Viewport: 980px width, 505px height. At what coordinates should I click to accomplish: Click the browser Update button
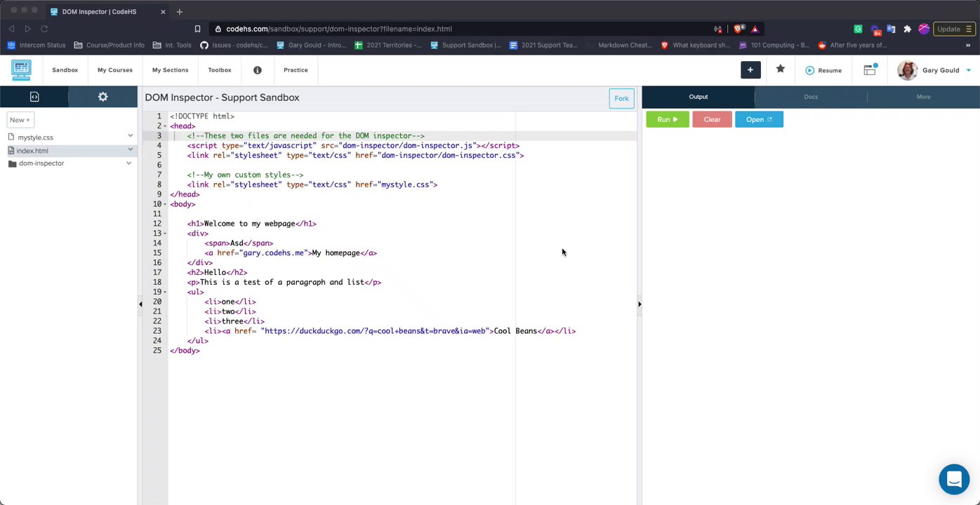954,29
